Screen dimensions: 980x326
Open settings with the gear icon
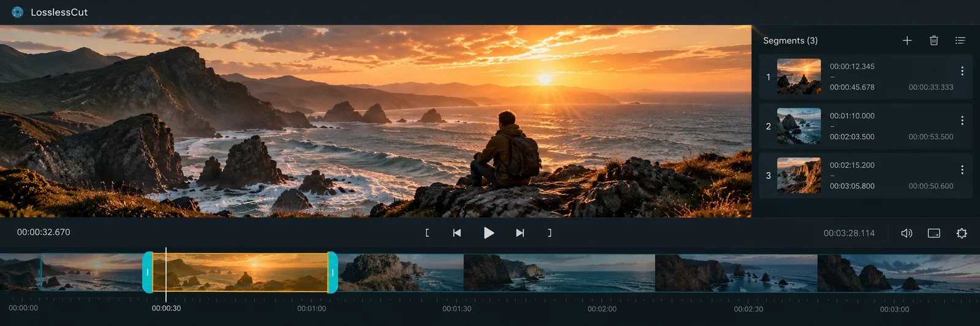(962, 233)
